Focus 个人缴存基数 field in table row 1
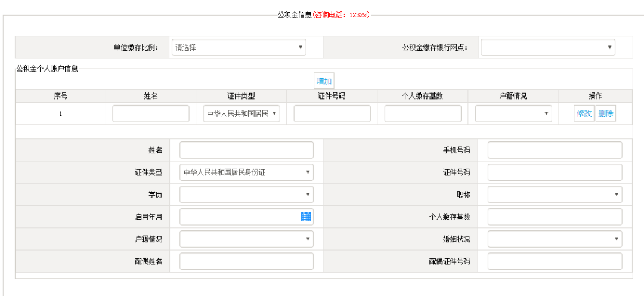644x296 pixels. click(423, 113)
